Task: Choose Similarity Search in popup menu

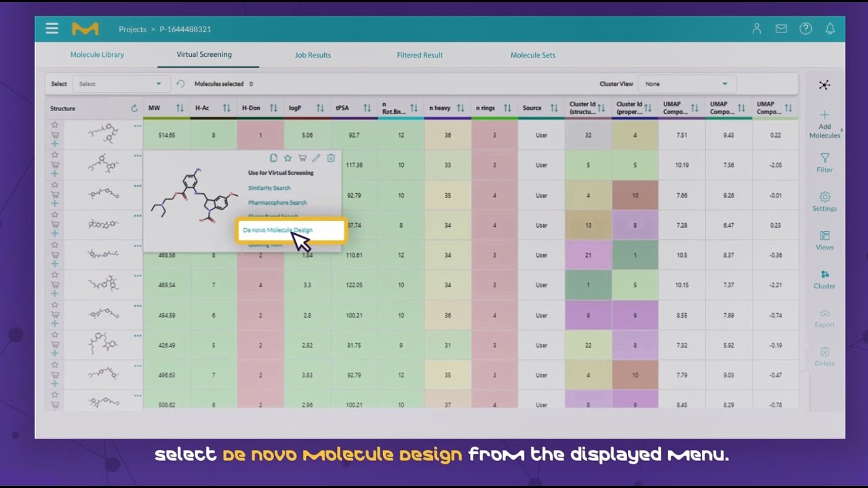Action: 269,188
